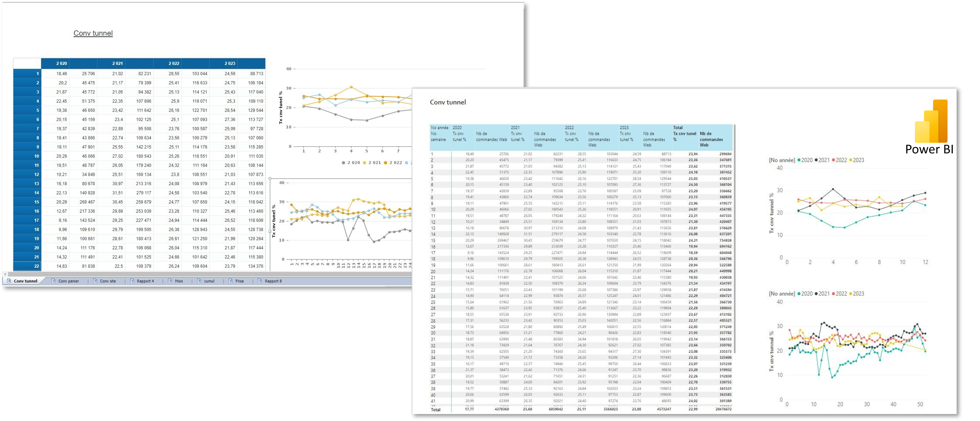The width and height of the screenshot is (980, 421).
Task: Click the cumul tab document icon
Action: 199,281
